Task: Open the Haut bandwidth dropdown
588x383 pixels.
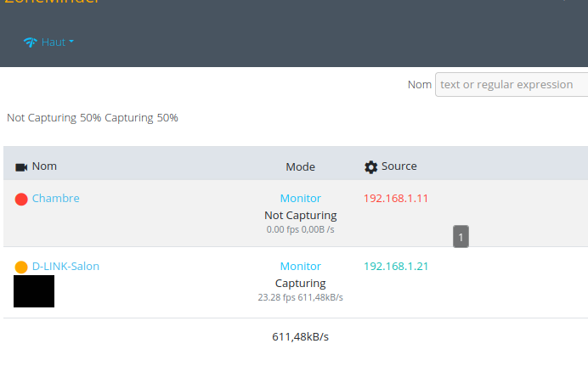Action: (x=53, y=42)
